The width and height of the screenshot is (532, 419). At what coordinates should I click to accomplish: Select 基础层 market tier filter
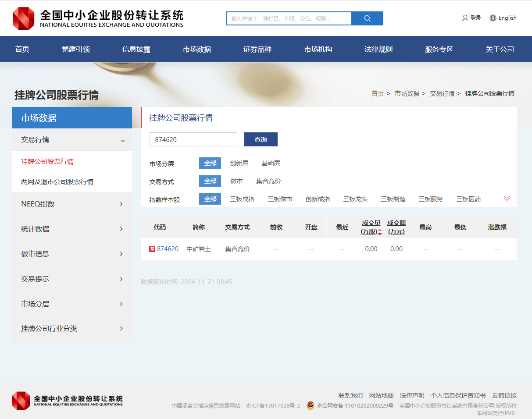pyautogui.click(x=271, y=163)
